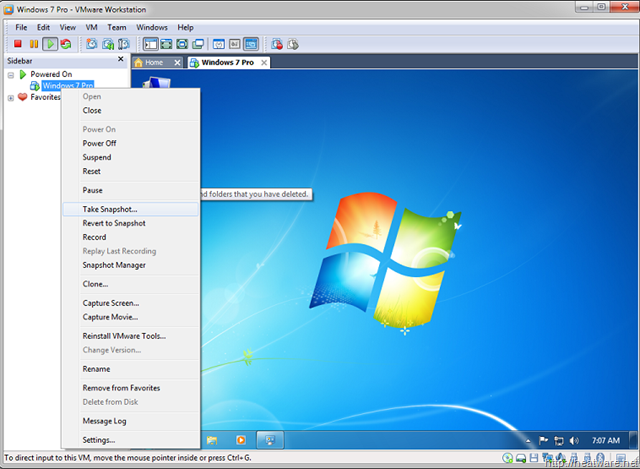Viewport: 640px width, 469px height.
Task: Open the Team menu in menu bar
Action: point(117,27)
